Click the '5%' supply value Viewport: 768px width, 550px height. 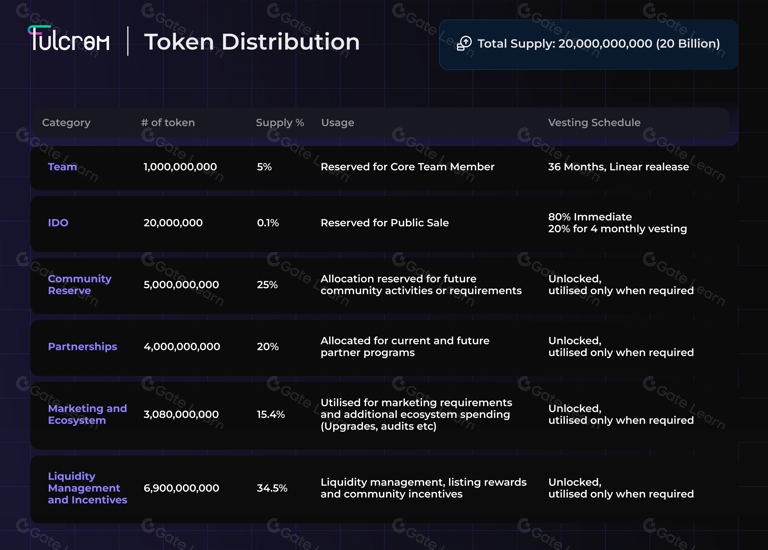point(264,167)
